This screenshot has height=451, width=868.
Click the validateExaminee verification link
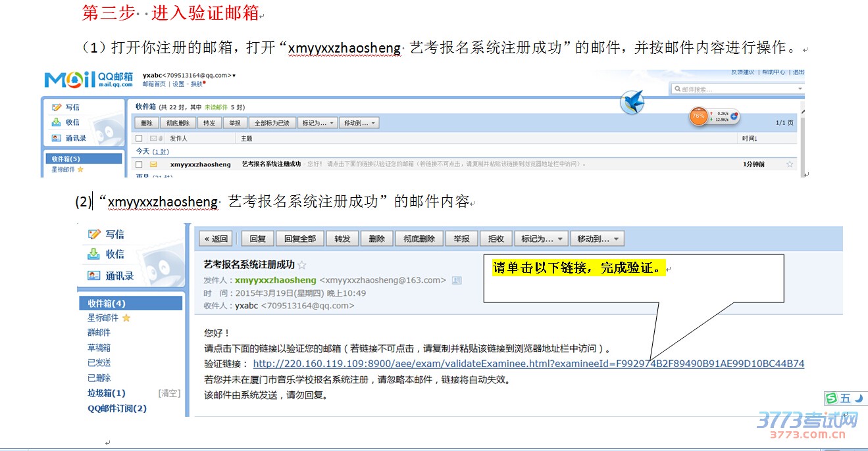pyautogui.click(x=528, y=364)
